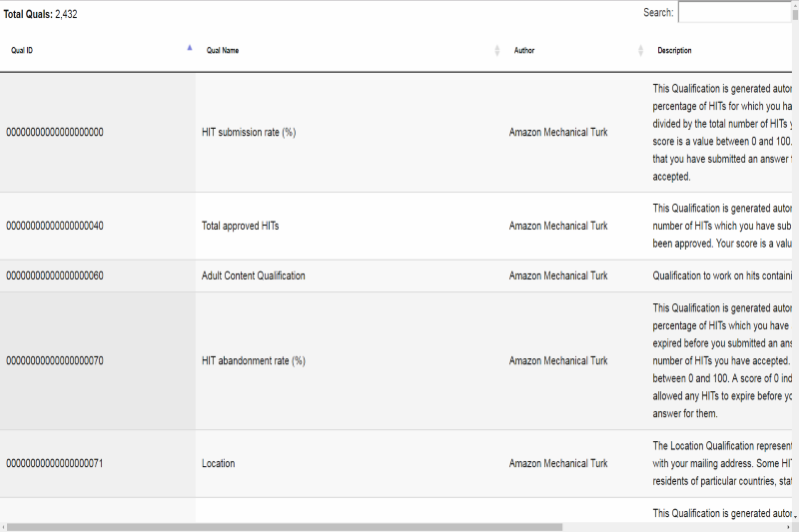Click the horizontal scrollbar thumb
The height and width of the screenshot is (532, 799).
coord(285,527)
